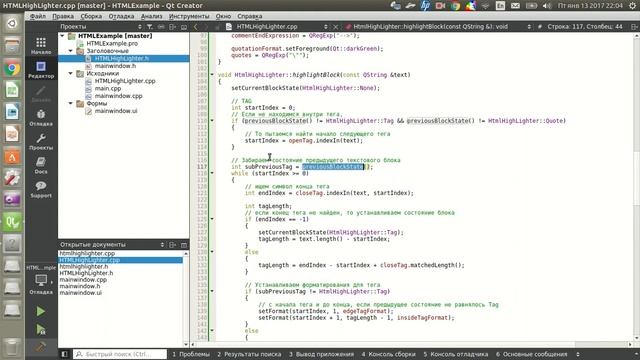Collapse the Формы folder

pyautogui.click(x=71, y=103)
